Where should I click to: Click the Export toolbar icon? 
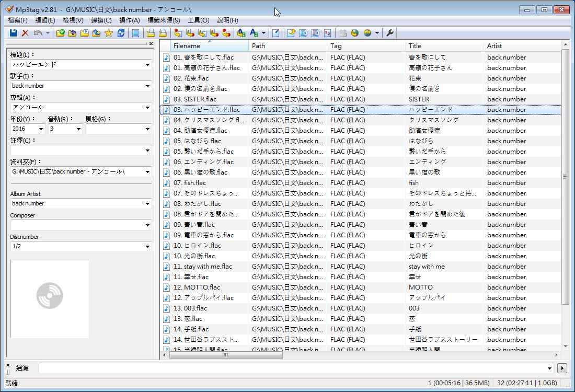[x=291, y=33]
